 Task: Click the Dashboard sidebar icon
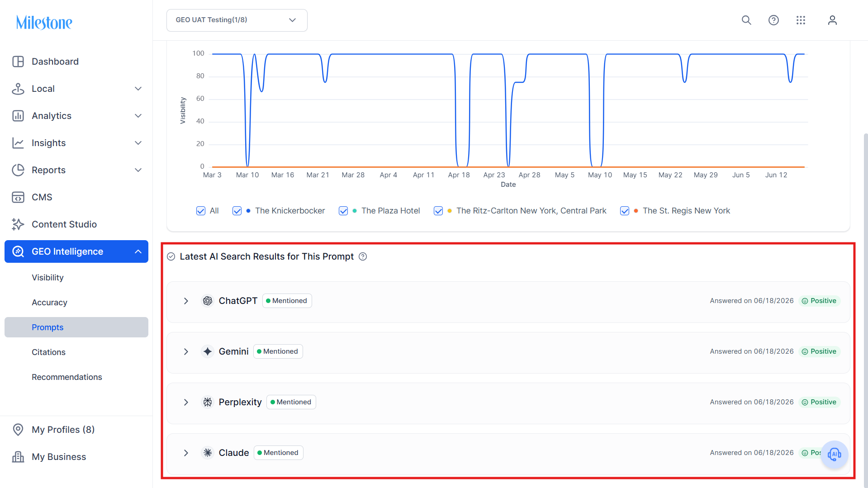18,62
